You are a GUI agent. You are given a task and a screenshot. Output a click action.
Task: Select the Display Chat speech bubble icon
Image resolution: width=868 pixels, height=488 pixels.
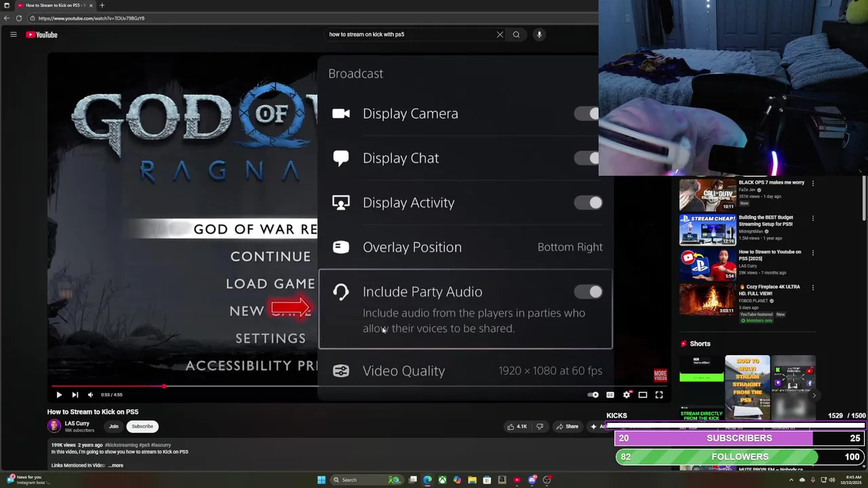341,158
